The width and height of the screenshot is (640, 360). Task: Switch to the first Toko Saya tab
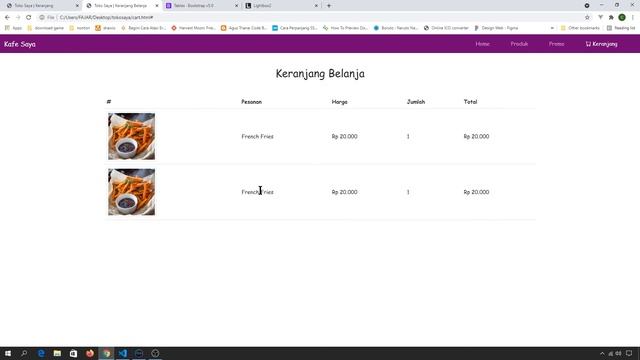(x=41, y=6)
